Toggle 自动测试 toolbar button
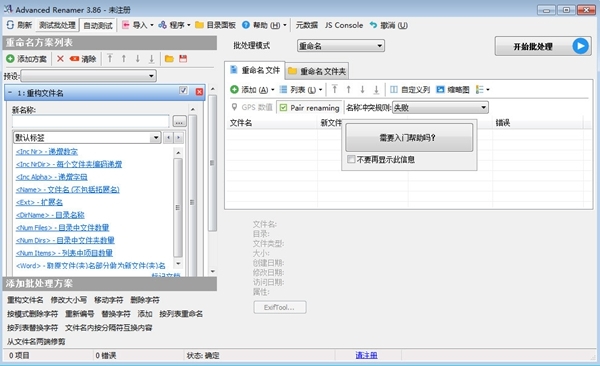The width and height of the screenshot is (600, 366). pos(98,25)
